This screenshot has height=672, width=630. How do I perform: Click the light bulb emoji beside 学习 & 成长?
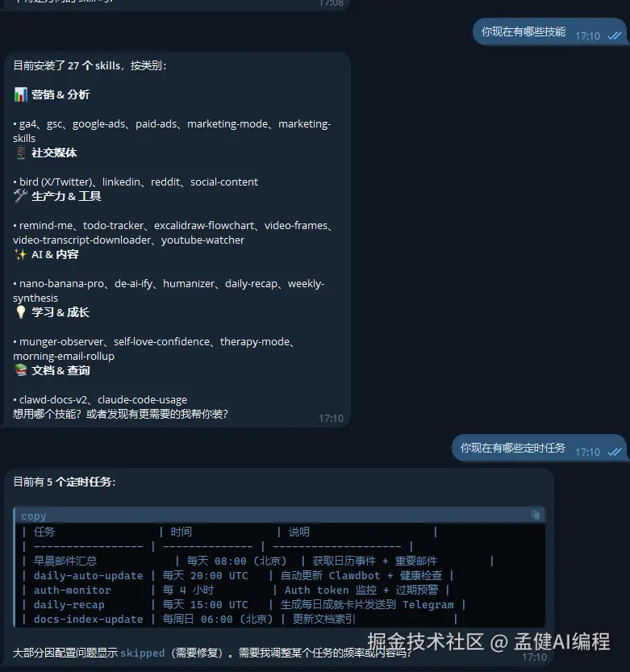(21, 312)
